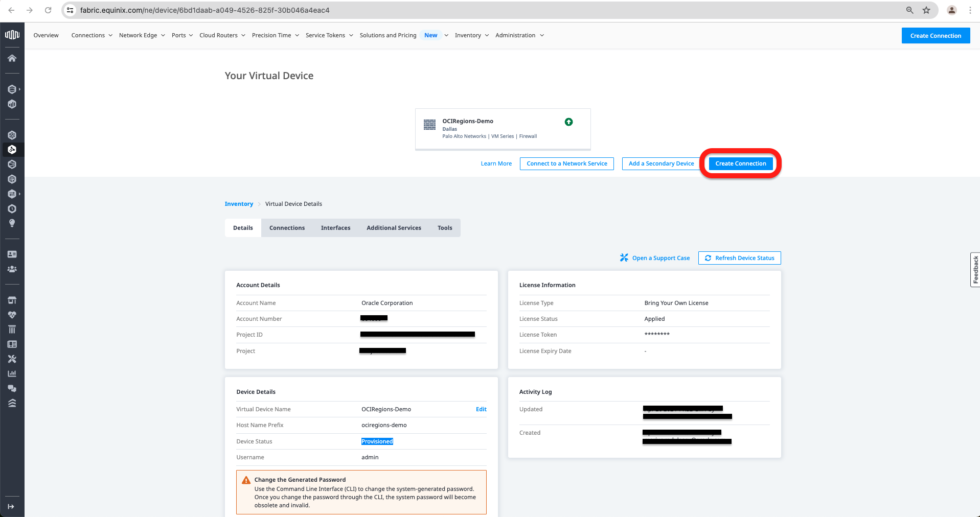The width and height of the screenshot is (980, 517).
Task: Open the wrench tools icon in the sidebar
Action: pos(12,359)
